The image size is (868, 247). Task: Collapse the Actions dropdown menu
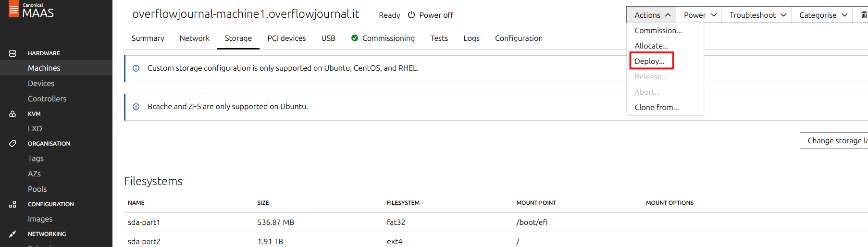(x=651, y=15)
